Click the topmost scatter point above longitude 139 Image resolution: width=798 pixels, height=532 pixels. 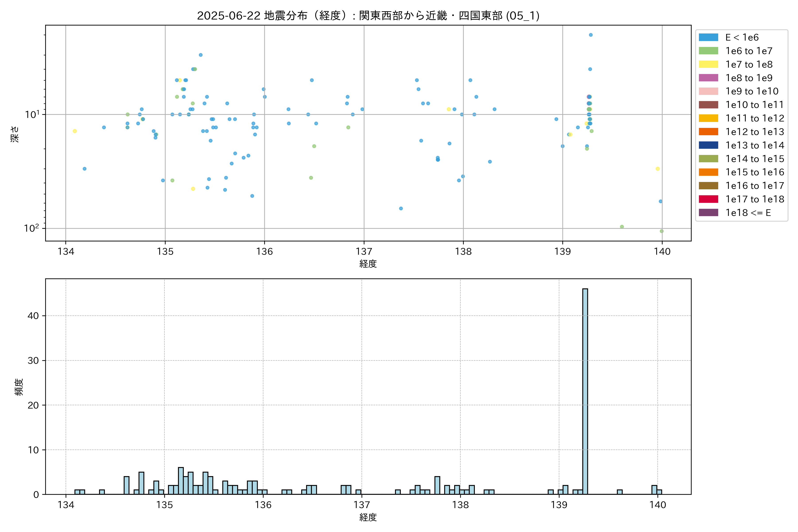pyautogui.click(x=591, y=35)
